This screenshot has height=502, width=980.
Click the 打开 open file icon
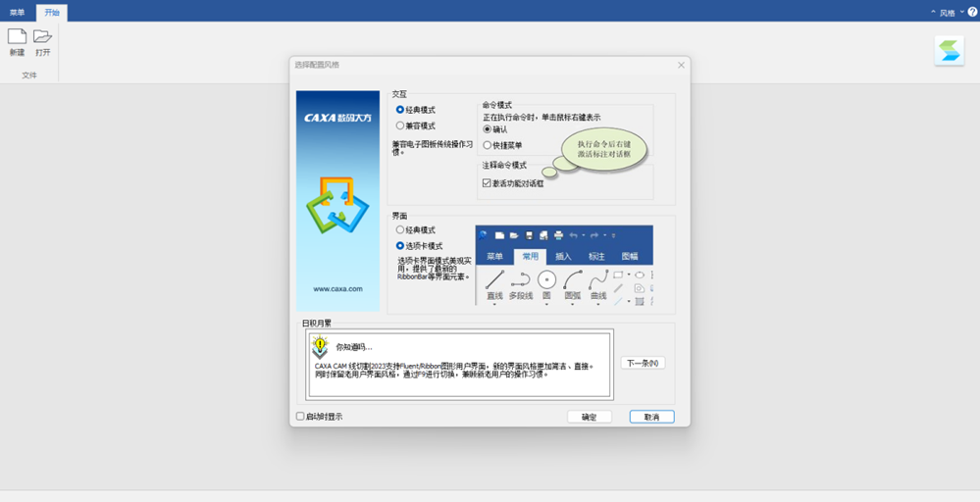click(x=42, y=36)
